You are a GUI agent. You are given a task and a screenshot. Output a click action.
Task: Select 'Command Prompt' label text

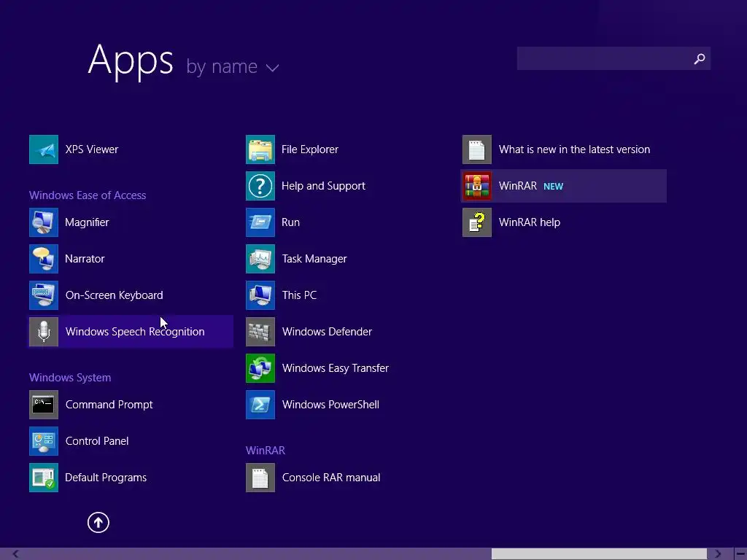tap(109, 405)
